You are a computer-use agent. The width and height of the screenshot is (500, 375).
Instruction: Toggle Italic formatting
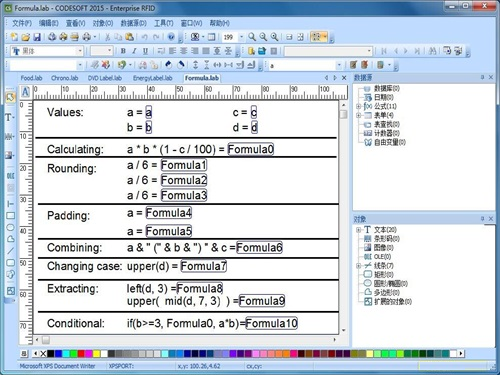[134, 51]
